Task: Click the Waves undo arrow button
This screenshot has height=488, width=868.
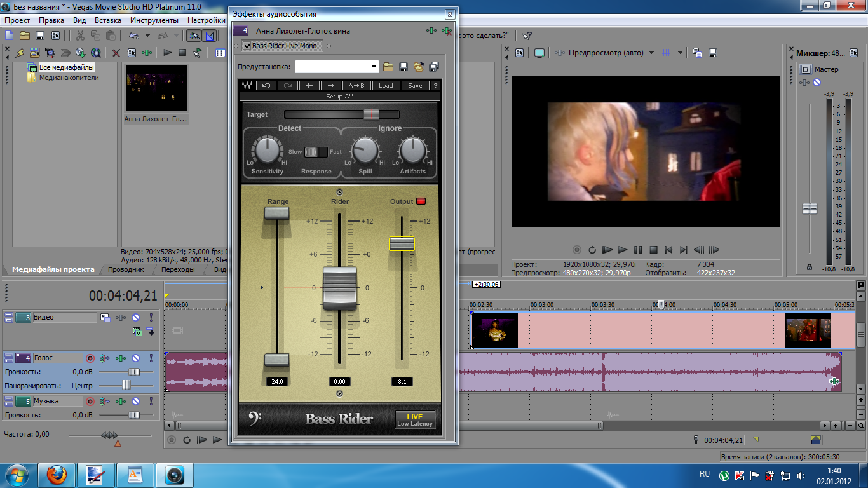Action: [266, 86]
